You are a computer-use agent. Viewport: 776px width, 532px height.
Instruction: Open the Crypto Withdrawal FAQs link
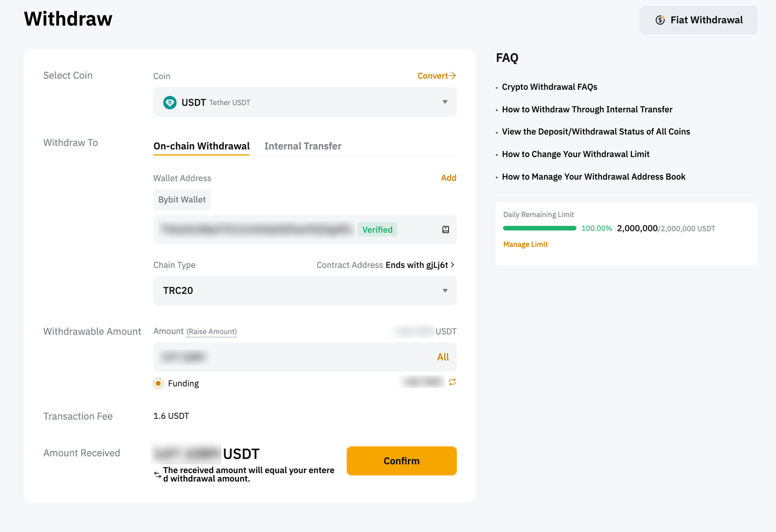(x=549, y=87)
